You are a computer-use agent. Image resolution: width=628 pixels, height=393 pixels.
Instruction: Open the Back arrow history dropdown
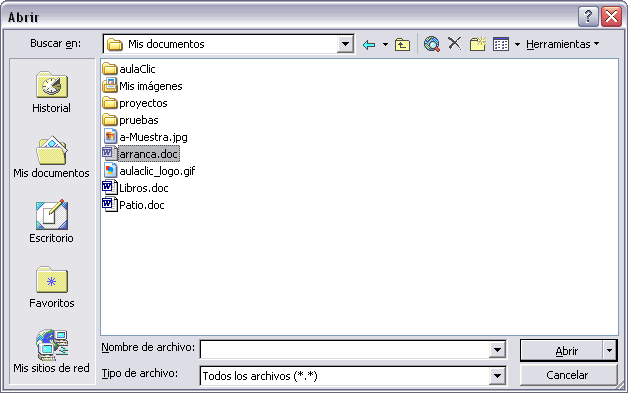tap(385, 44)
